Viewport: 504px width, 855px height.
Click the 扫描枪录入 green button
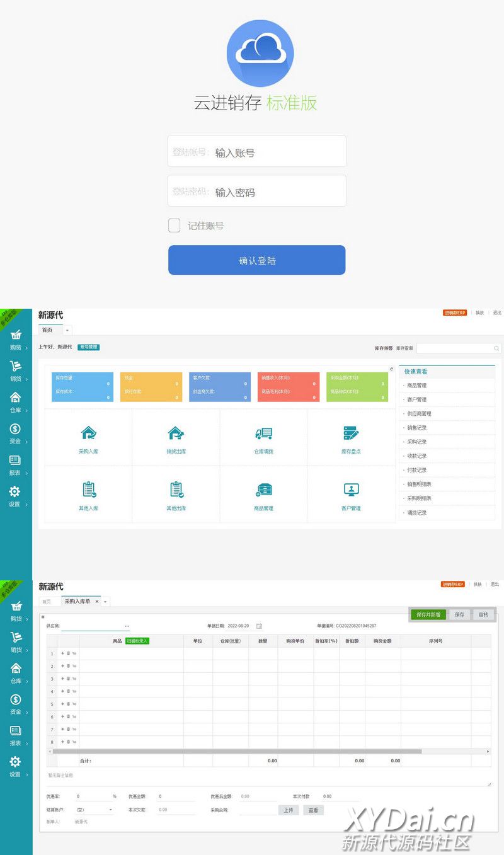[137, 641]
